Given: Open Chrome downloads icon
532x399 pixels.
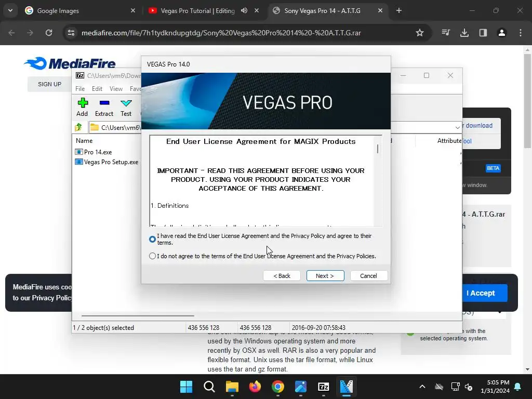Looking at the screenshot, I should (464, 33).
